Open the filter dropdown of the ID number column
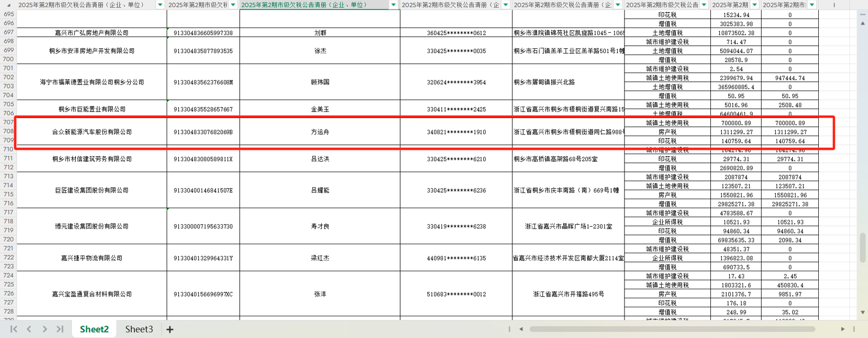This screenshot has width=868, height=338. coord(505,5)
